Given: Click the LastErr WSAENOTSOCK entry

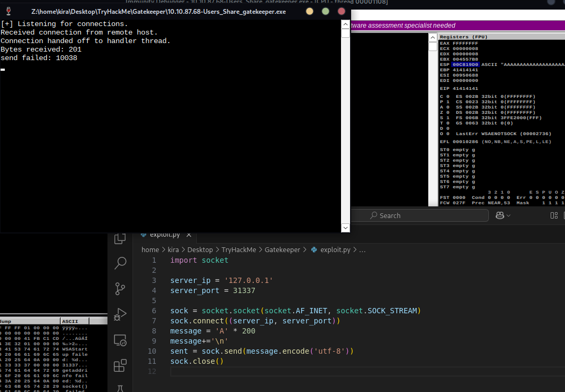Looking at the screenshot, I should click(503, 134).
